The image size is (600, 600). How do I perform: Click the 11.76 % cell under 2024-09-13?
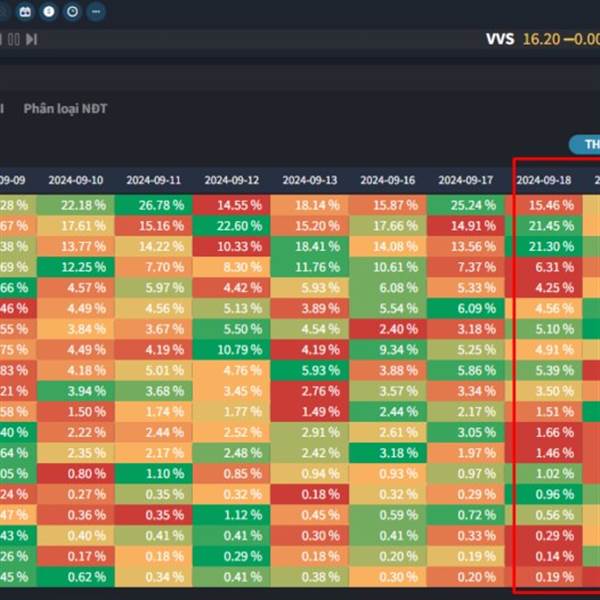point(310,267)
